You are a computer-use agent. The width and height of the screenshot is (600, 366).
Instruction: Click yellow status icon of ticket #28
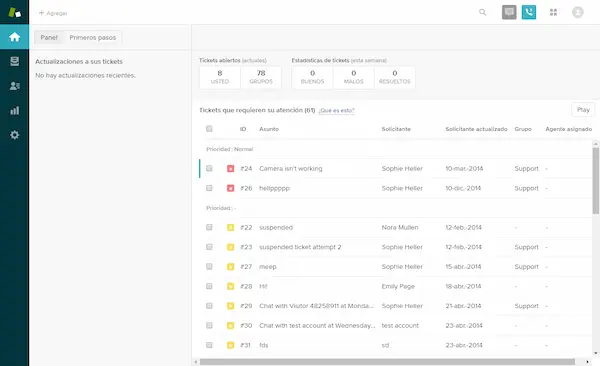[230, 286]
